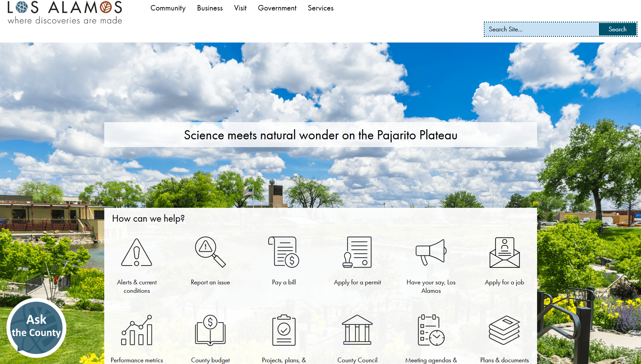This screenshot has height=364, width=641.
Task: Open the Meeting agendas link text
Action: [x=431, y=360]
